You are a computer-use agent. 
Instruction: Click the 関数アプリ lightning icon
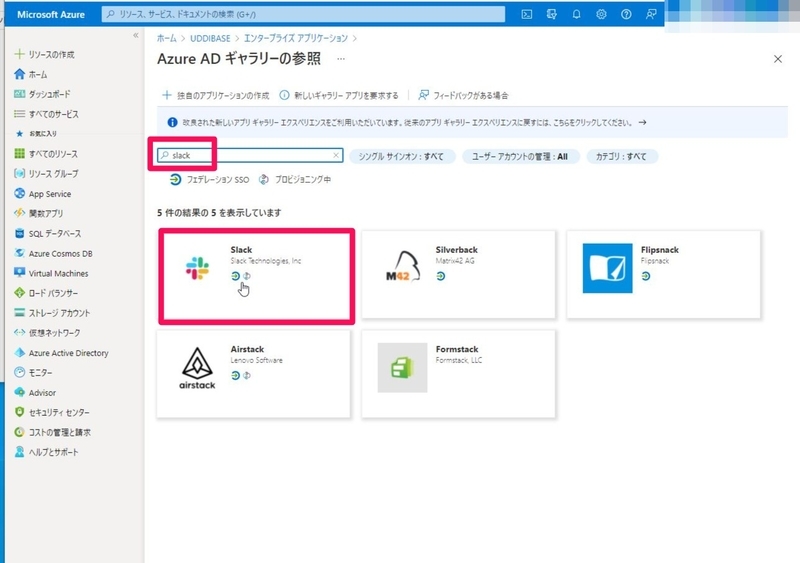(x=19, y=213)
